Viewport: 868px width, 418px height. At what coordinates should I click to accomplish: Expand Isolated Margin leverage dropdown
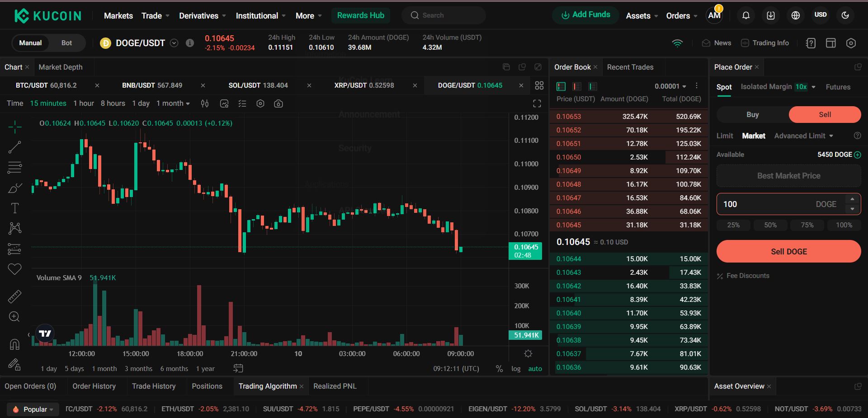813,87
